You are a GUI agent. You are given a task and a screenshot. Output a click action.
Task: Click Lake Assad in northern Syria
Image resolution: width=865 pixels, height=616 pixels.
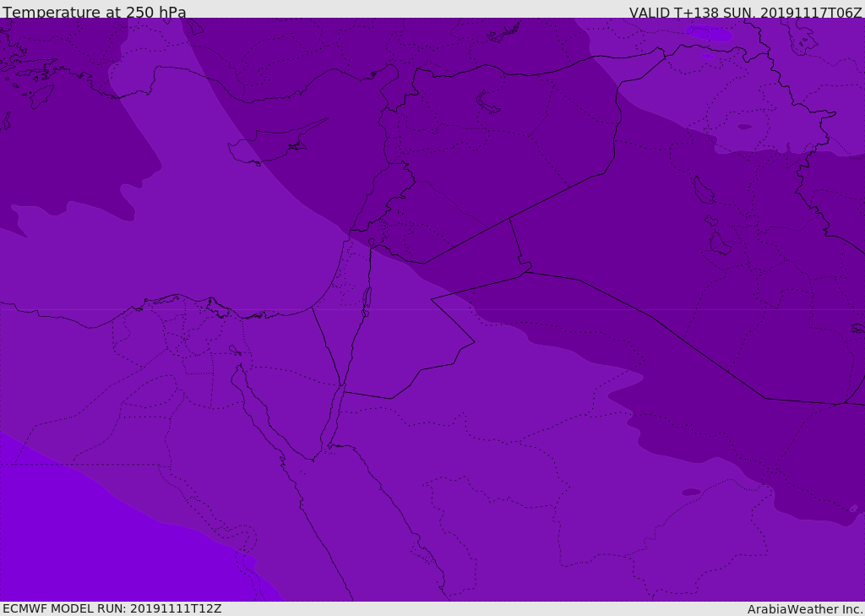tap(487, 102)
